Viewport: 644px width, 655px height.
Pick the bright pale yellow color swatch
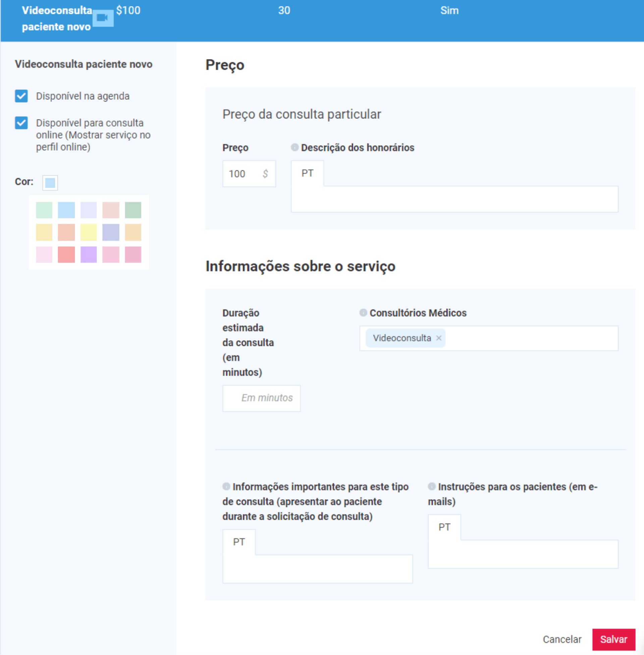pos(89,233)
